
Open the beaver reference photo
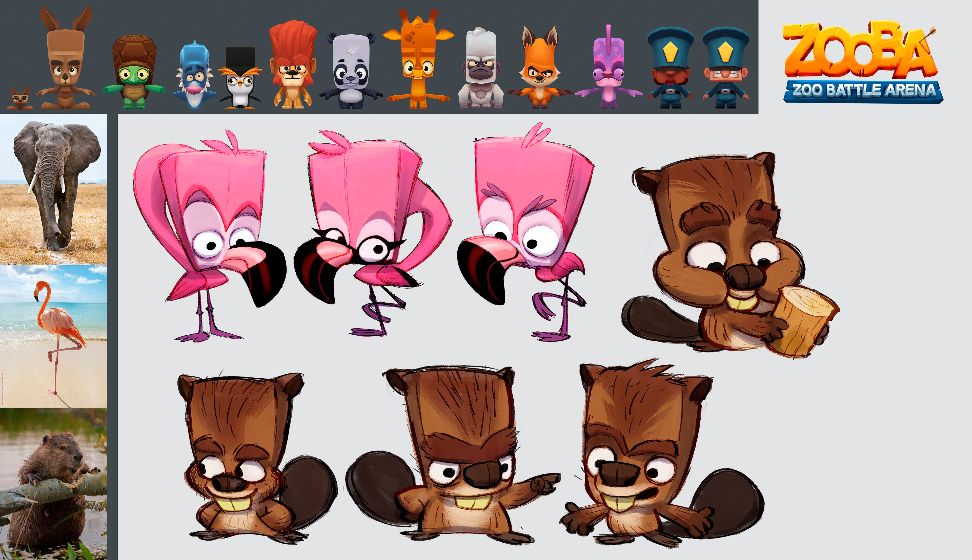(53, 484)
